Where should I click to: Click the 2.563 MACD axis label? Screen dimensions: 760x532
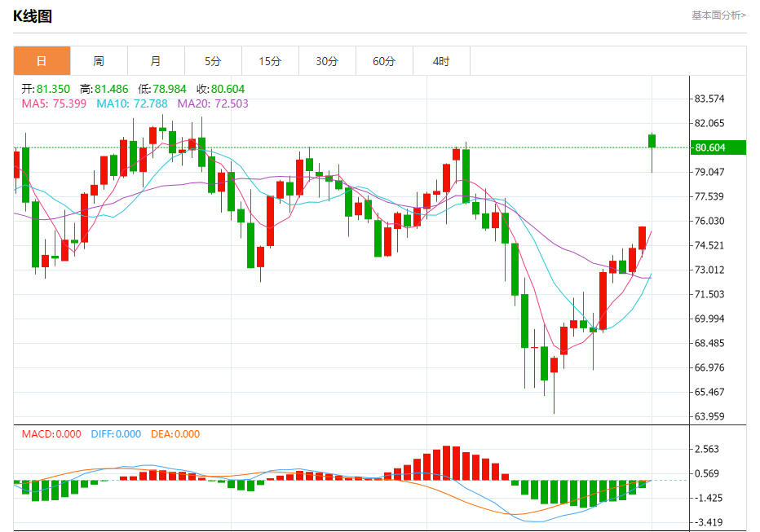(x=707, y=449)
